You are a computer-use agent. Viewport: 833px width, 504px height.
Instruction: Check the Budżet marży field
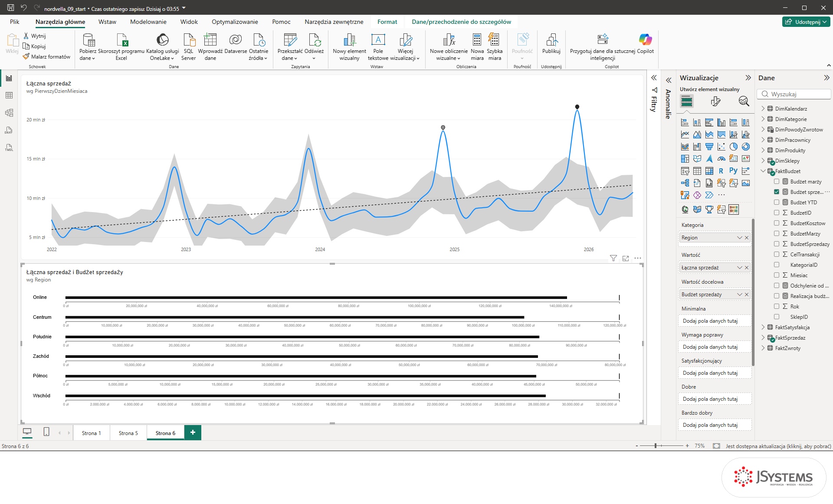(x=777, y=182)
